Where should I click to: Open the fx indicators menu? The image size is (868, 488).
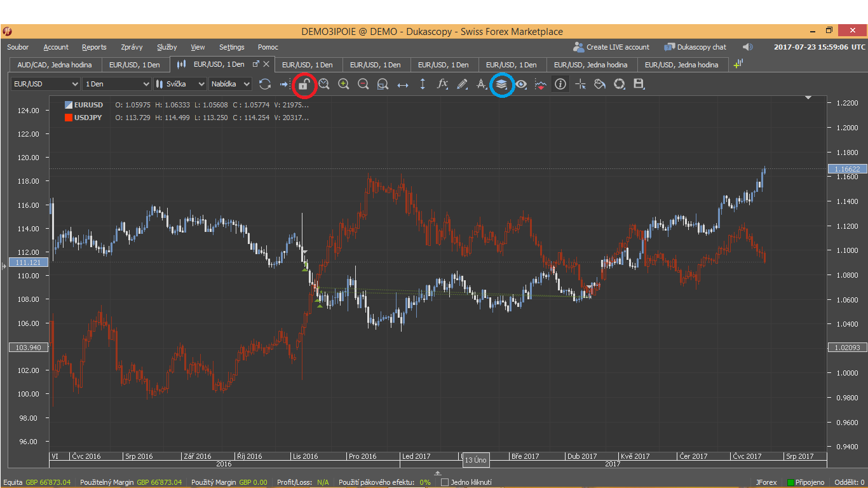click(443, 84)
